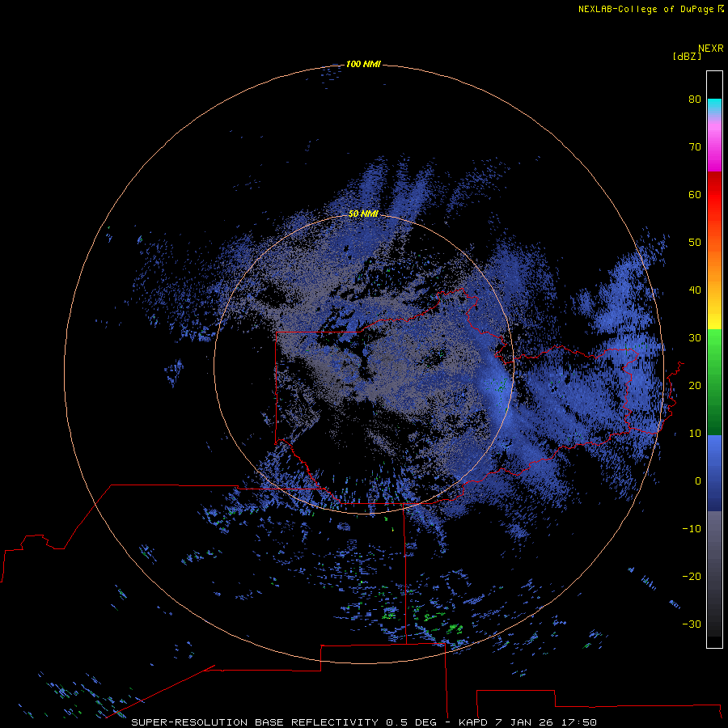This screenshot has height=728, width=728.
Task: Click the 0.5 DEG elevation angle text
Action: pos(412,722)
